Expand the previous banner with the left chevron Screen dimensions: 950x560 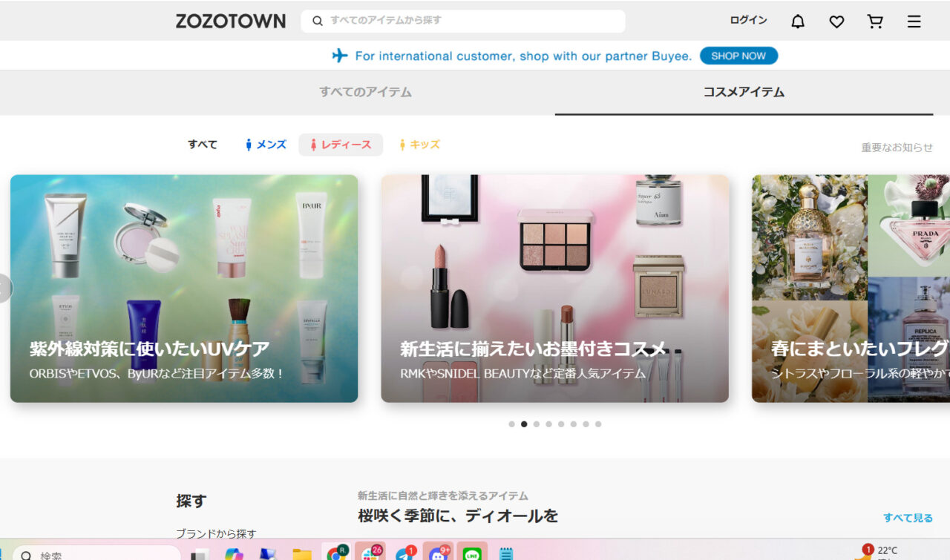(4, 288)
